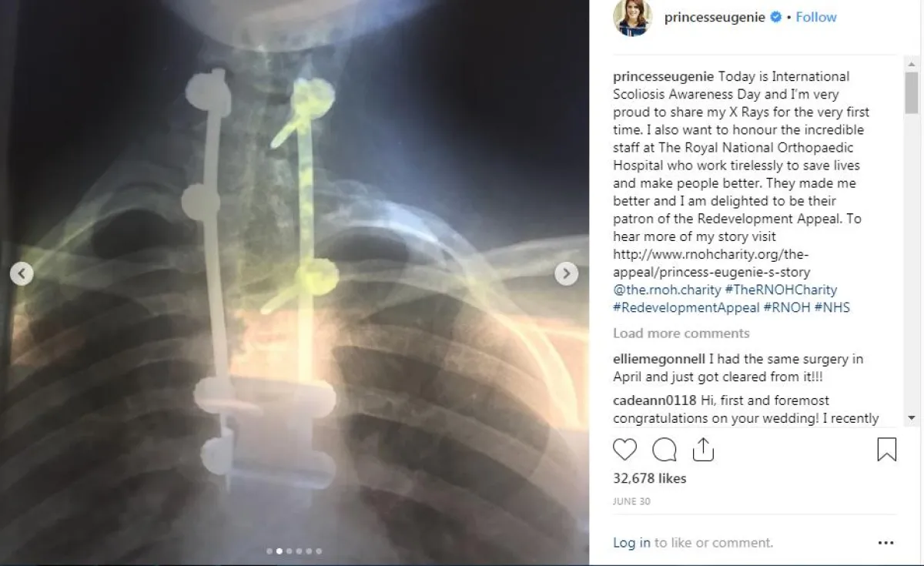Share the post via share icon
924x566 pixels.
point(703,450)
